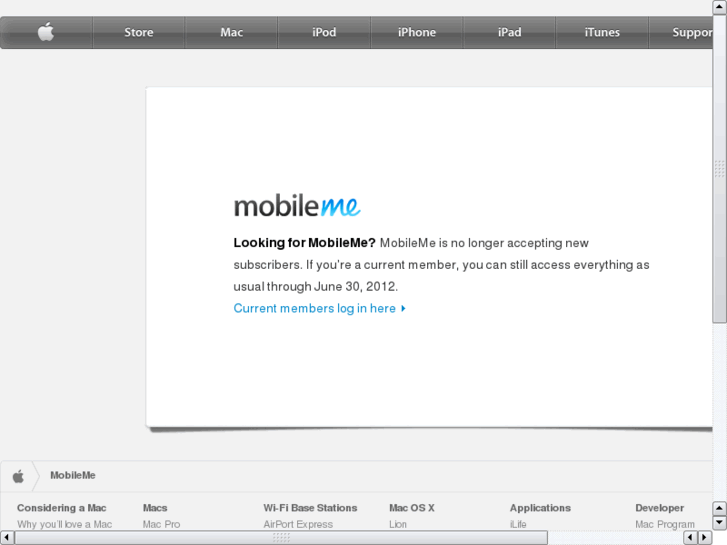Open the iPad navigation item

510,32
